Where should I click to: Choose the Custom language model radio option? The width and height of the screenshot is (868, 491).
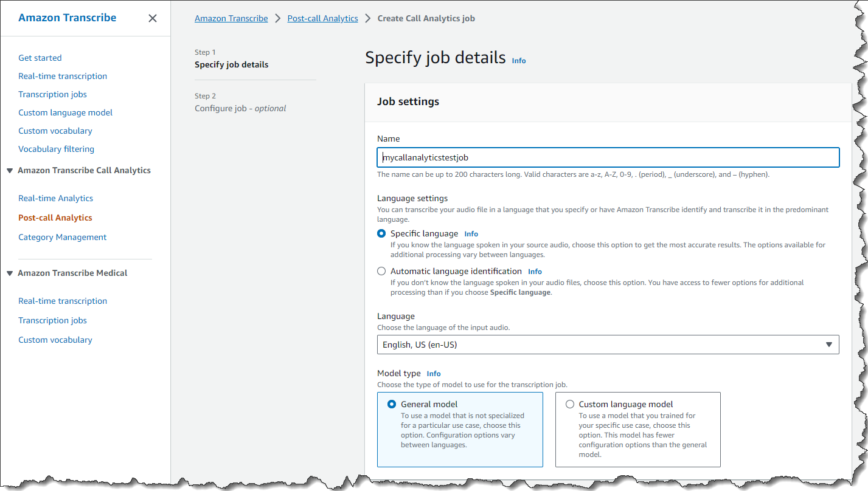(570, 404)
